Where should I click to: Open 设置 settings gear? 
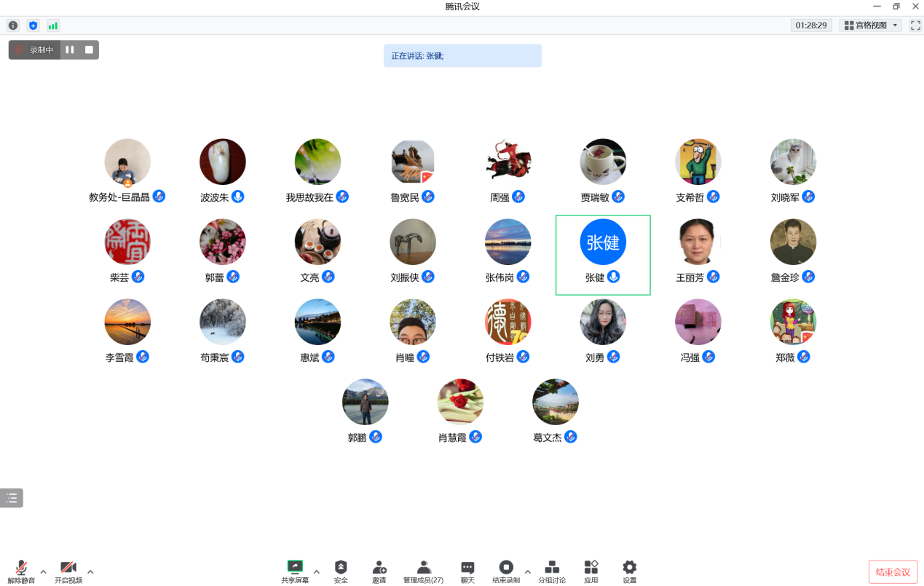coord(630,571)
